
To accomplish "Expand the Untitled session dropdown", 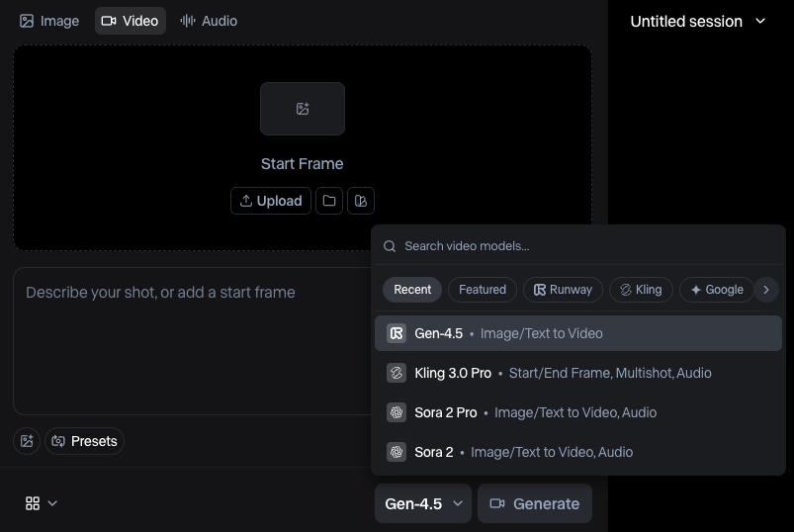I will [698, 21].
